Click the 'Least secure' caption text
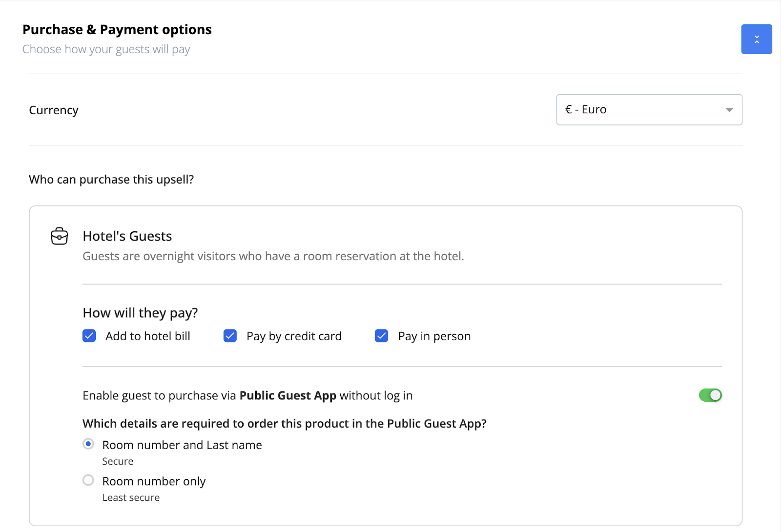The height and width of the screenshot is (532, 781). (131, 498)
